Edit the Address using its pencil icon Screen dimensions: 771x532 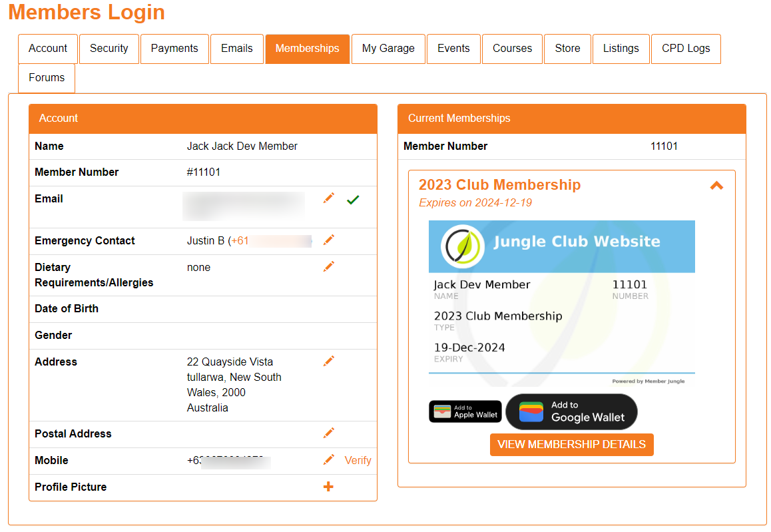coord(328,360)
